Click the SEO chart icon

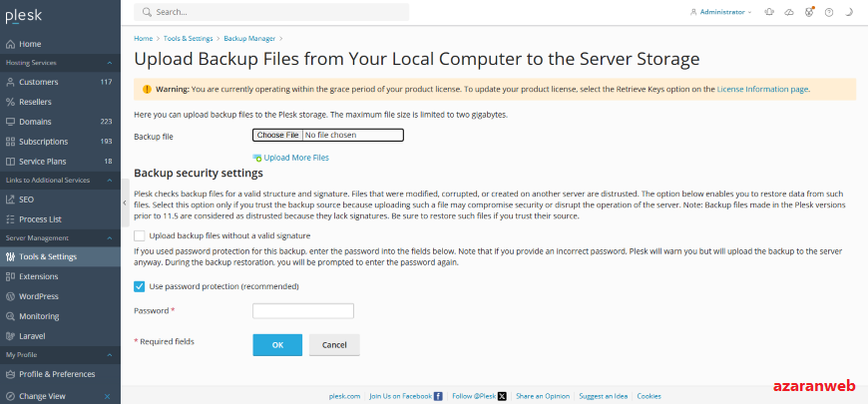pos(10,200)
